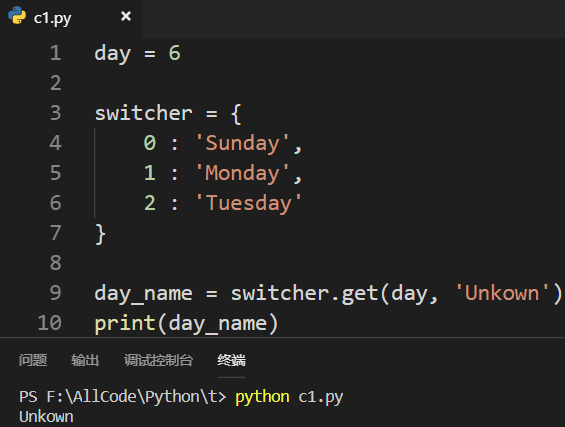Open the 输出 (Output) panel tab
565x427 pixels.
pyautogui.click(x=85, y=360)
